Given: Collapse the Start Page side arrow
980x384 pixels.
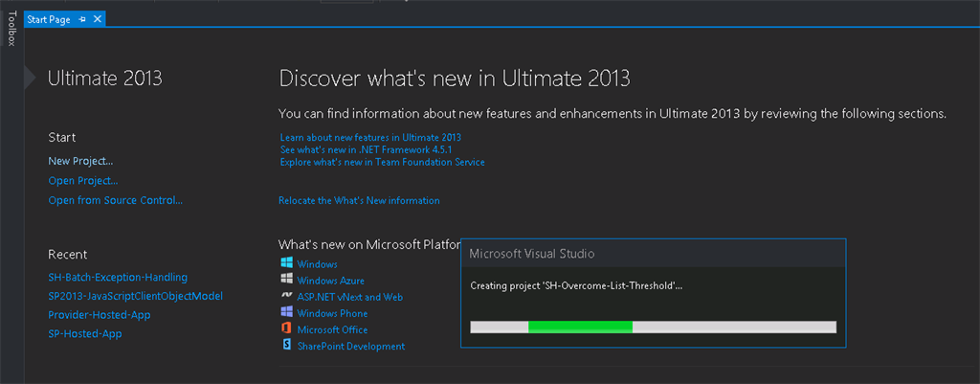Looking at the screenshot, I should [x=31, y=78].
